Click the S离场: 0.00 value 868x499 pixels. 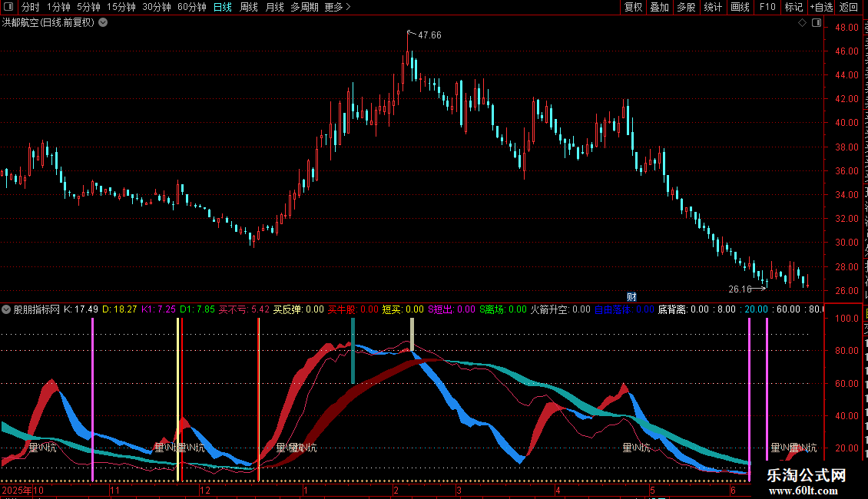503,309
